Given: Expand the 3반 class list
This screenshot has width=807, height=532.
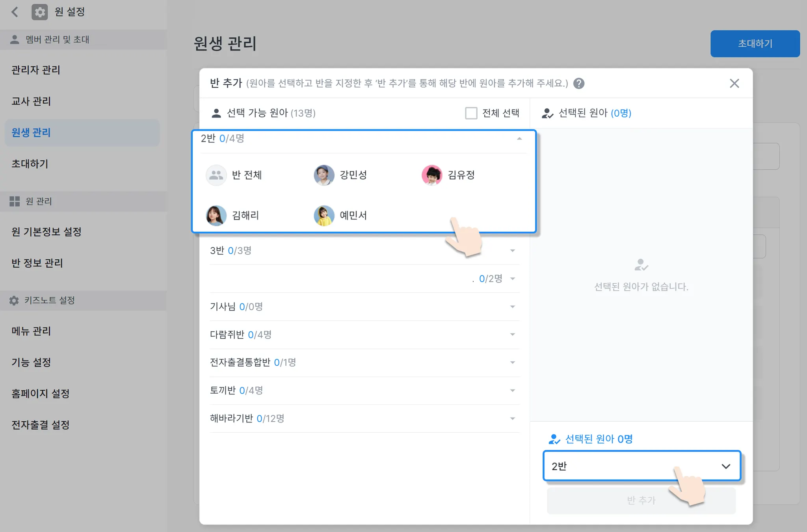Looking at the screenshot, I should tap(512, 251).
